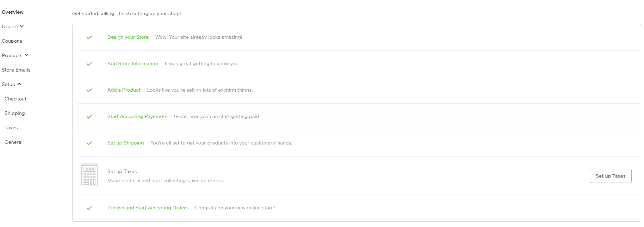
Task: Collapse the Setup menu chevron
Action: pos(19,84)
